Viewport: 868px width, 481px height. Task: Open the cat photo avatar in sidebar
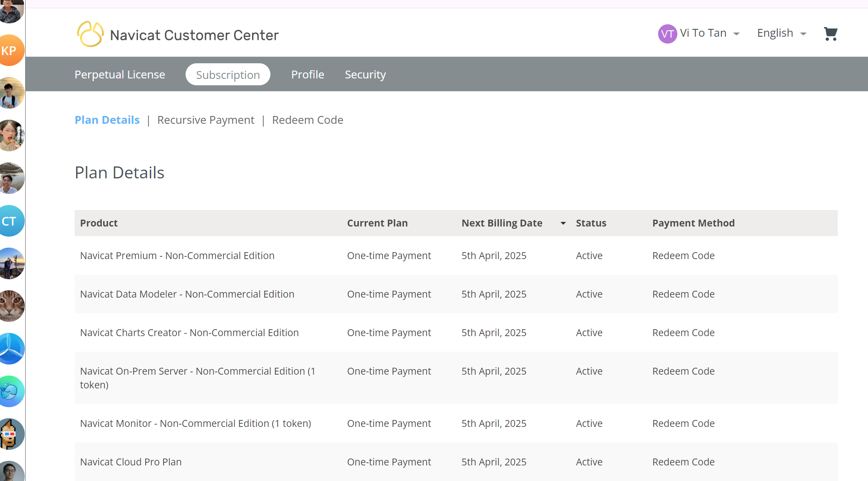click(10, 306)
